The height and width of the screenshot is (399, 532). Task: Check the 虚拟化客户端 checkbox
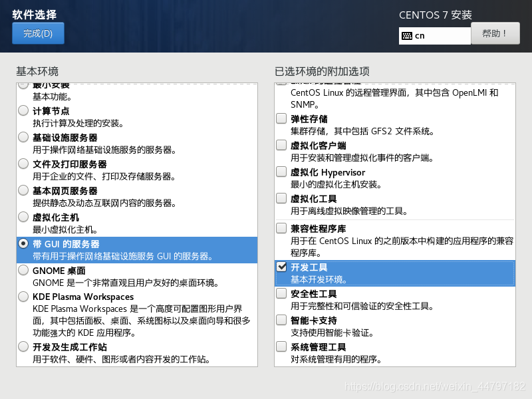pos(281,145)
